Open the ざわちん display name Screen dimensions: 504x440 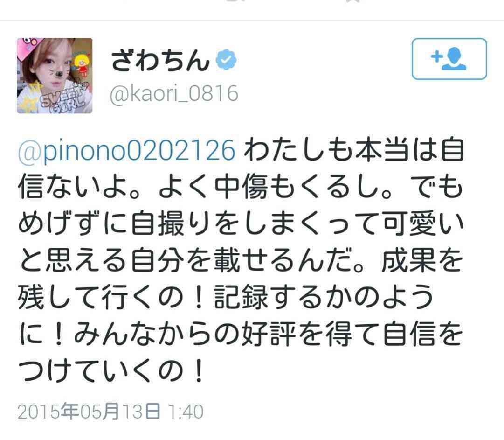pyautogui.click(x=160, y=61)
